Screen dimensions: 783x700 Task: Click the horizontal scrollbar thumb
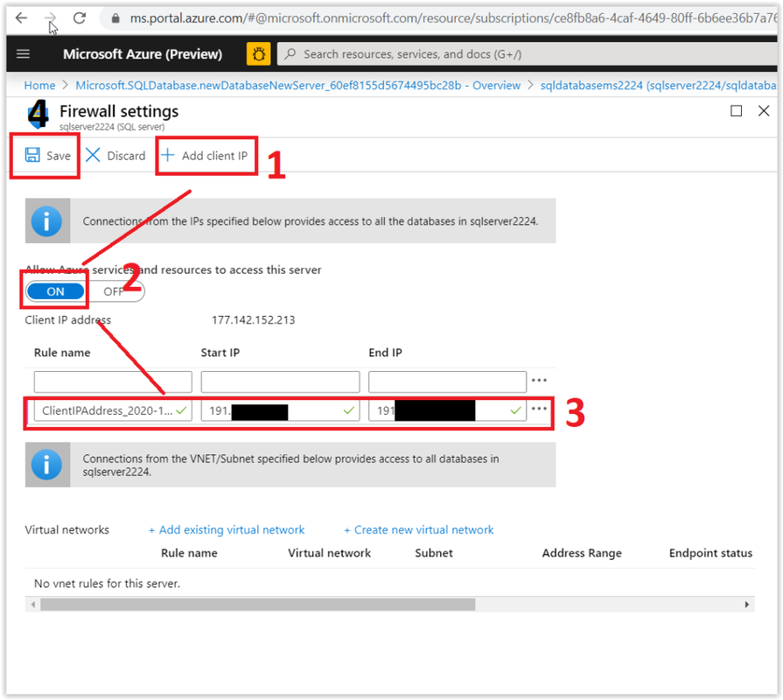[258, 605]
